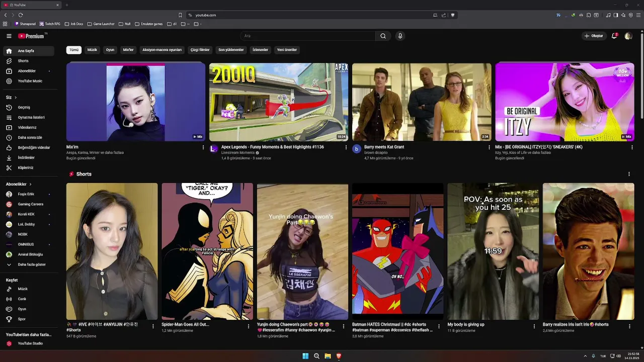The width and height of the screenshot is (644, 362).
Task: Open NOBK channel in subscriptions
Action: pyautogui.click(x=29, y=234)
